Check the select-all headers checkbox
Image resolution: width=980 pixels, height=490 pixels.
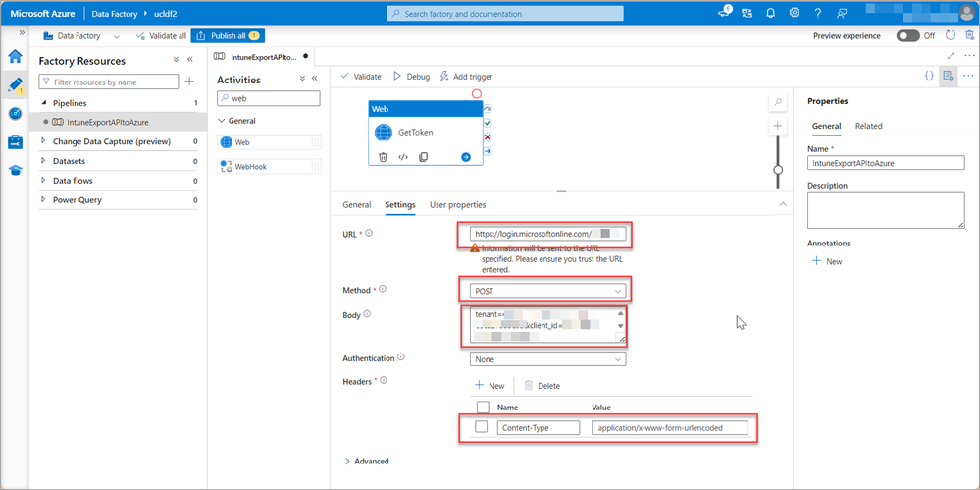coord(483,407)
